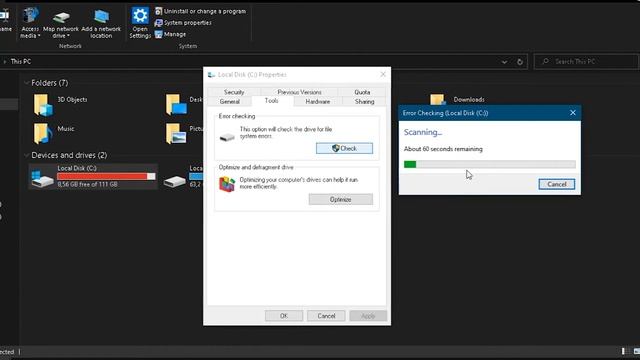
Task: Select the Downloads folder icon
Action: tap(437, 99)
